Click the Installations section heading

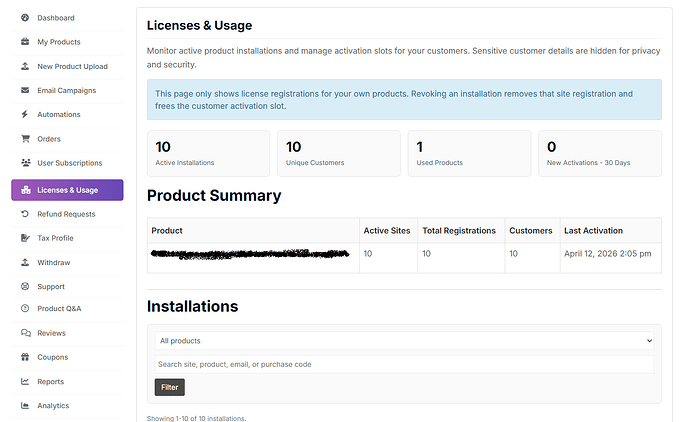point(192,306)
